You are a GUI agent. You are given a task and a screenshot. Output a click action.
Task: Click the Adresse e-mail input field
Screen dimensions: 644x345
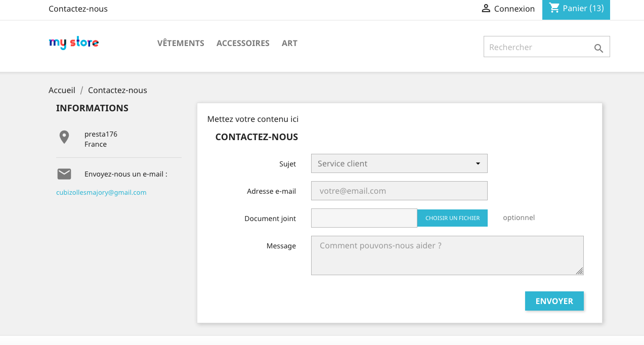(399, 191)
